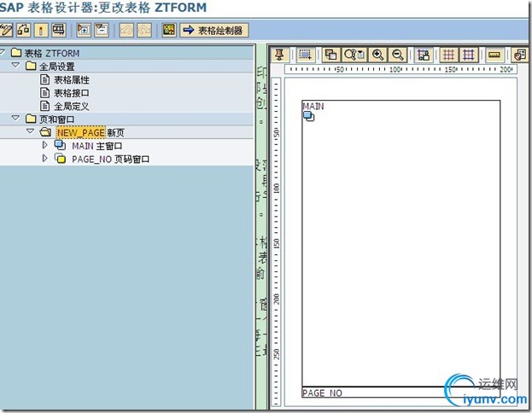This screenshot has width=532, height=413.
Task: Collapse the 页和窗口 folder
Action: 15,118
